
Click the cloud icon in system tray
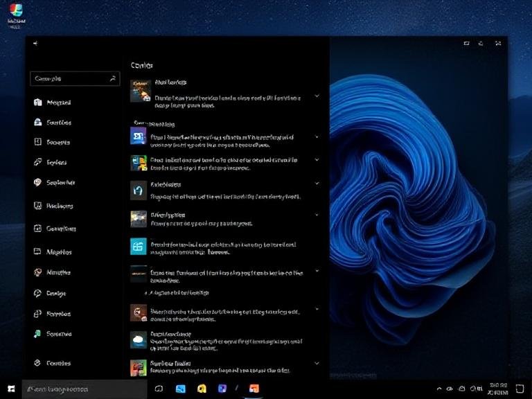click(450, 389)
